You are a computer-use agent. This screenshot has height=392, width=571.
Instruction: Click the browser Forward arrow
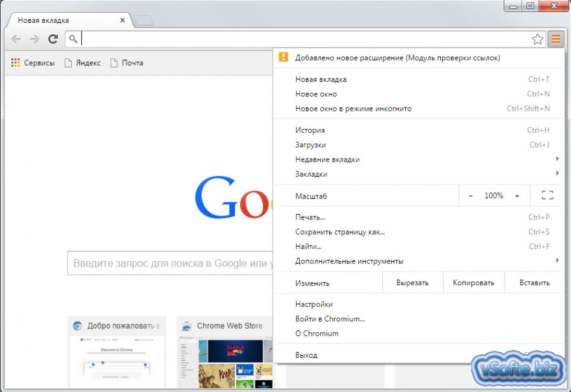[x=34, y=39]
